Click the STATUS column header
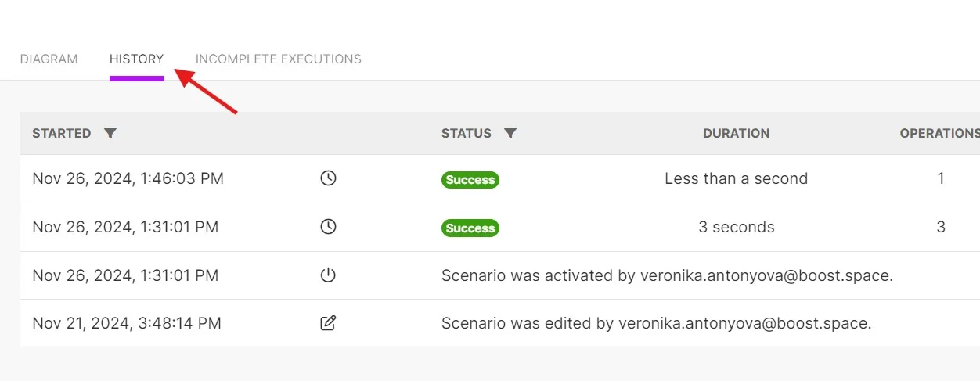The image size is (980, 381). coord(467,133)
